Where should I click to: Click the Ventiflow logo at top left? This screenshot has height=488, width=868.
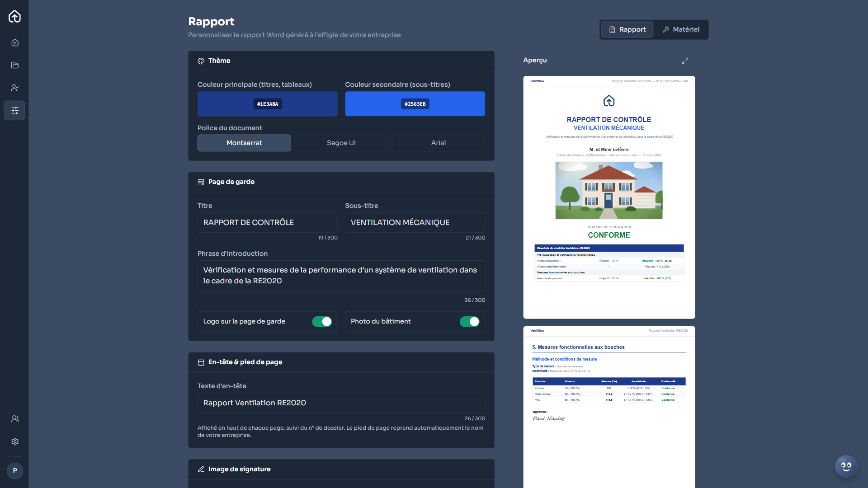15,16
